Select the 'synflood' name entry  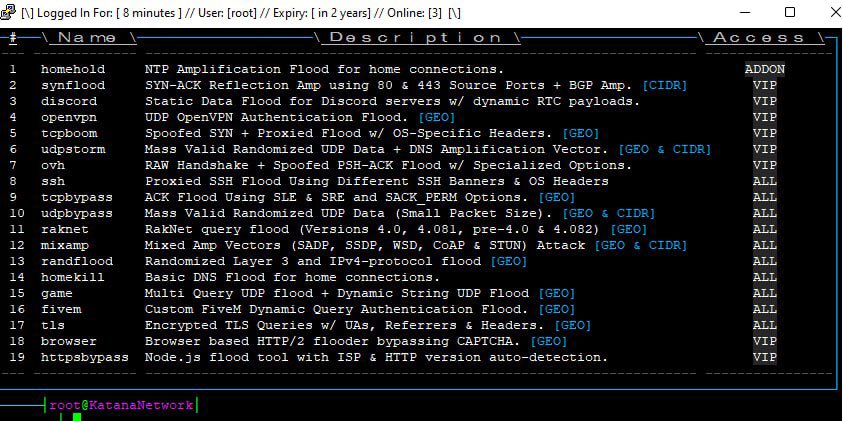click(73, 85)
